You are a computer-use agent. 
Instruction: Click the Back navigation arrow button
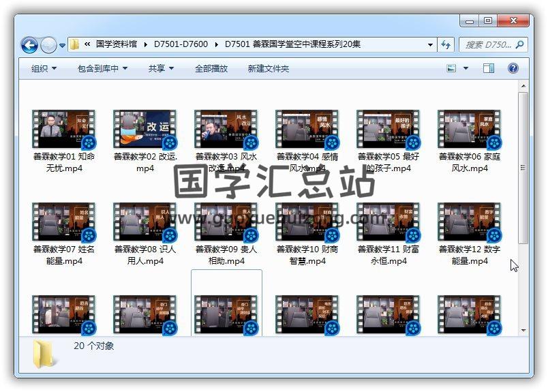pyautogui.click(x=29, y=45)
